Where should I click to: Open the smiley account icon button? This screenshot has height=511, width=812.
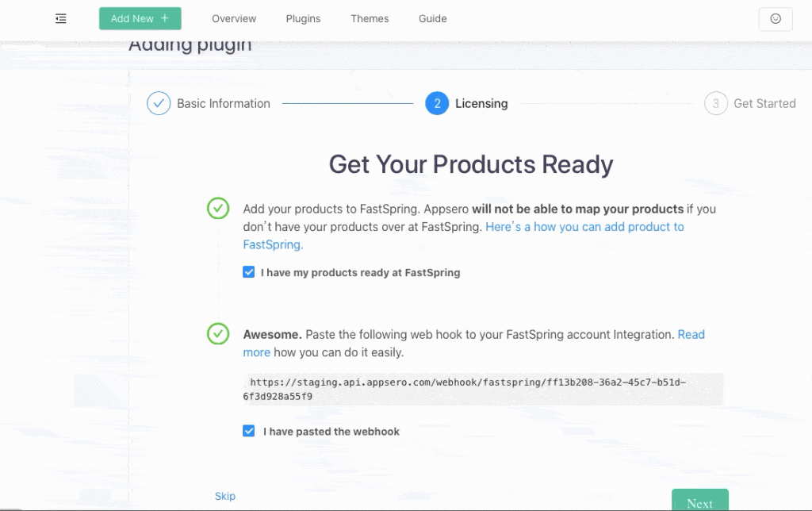pos(776,19)
